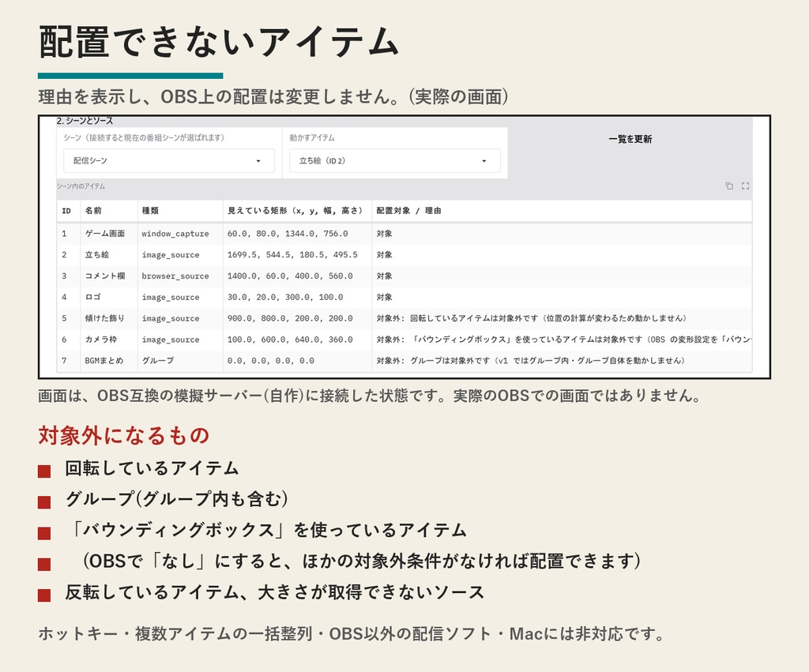809x672 pixels.
Task: Click rectangle value 0.0, 0.0, 0.0, 0.0
Action: click(297, 361)
